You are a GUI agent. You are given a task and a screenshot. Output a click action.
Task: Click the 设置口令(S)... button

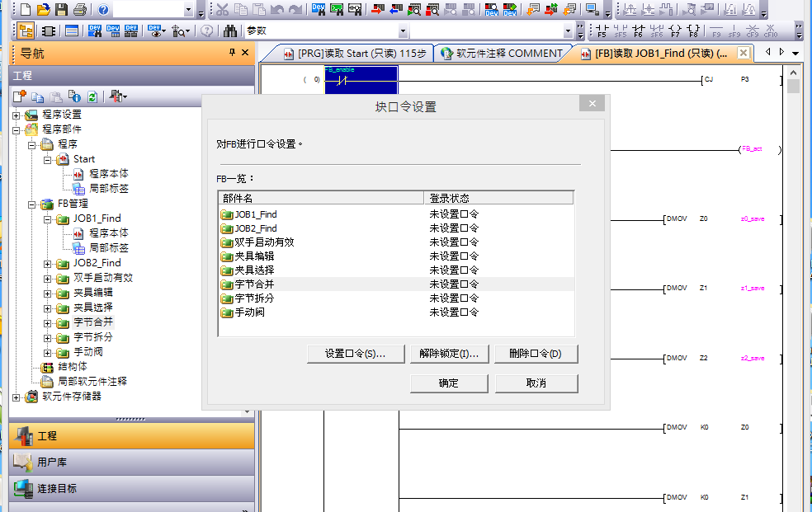click(x=356, y=354)
